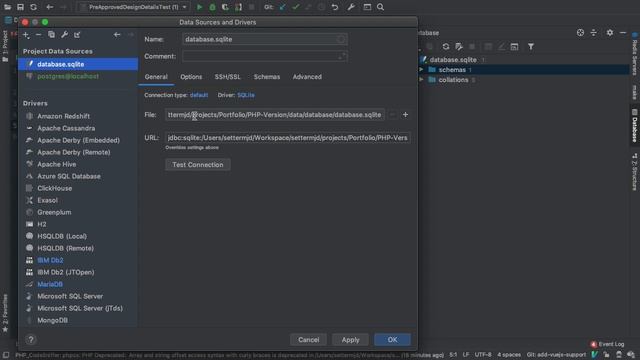The width and height of the screenshot is (640, 360).
Task: Click the Apply button
Action: coord(350,340)
